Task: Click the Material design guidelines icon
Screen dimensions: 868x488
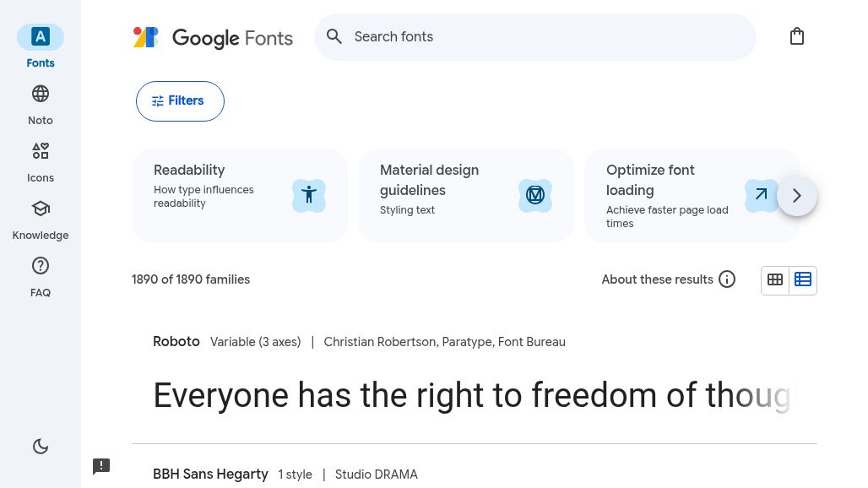Action: [535, 195]
